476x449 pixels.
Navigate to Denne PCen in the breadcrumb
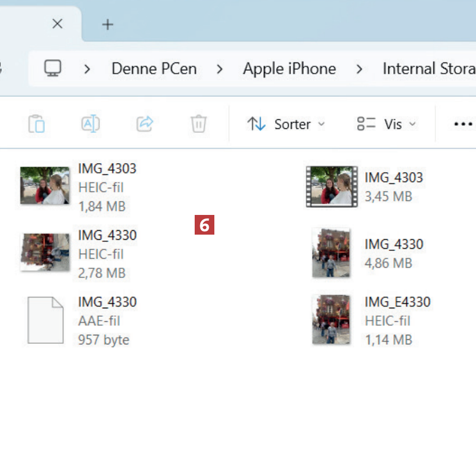154,69
